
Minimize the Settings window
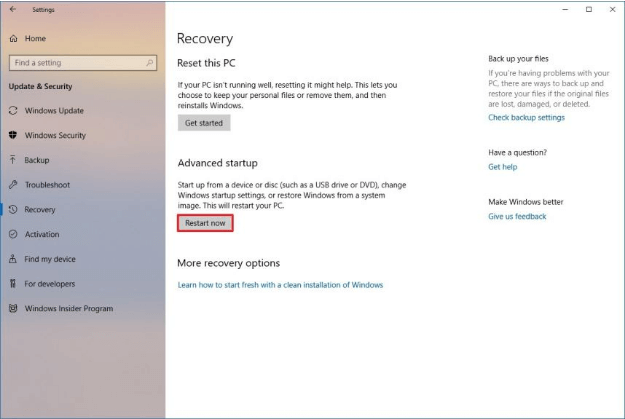565,9
